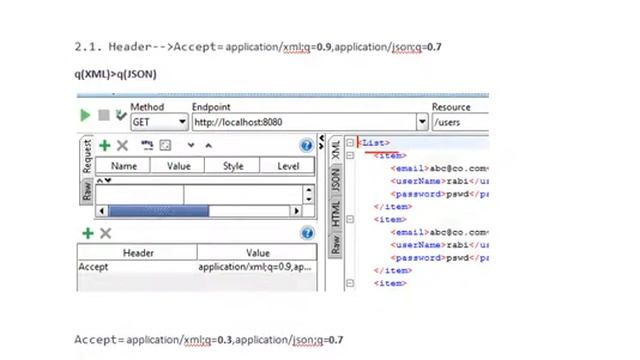This screenshot has width=640, height=360.
Task: Collapse the List root XML node
Action: click(350, 142)
